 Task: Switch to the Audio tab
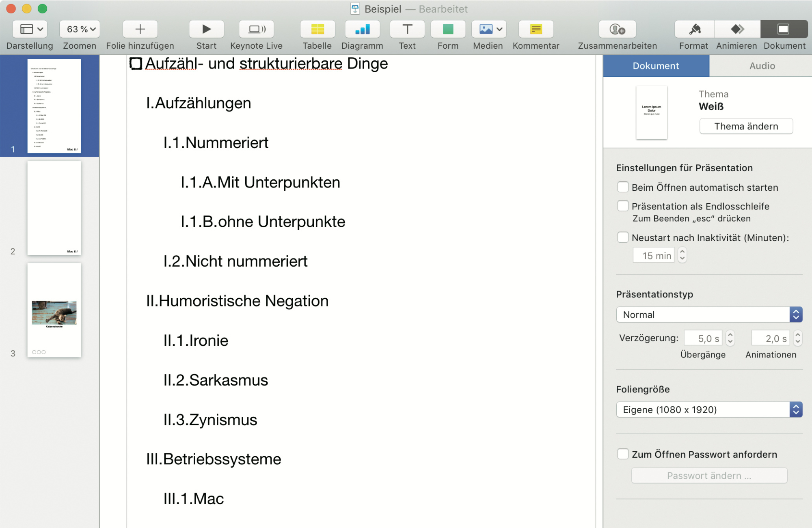(762, 66)
